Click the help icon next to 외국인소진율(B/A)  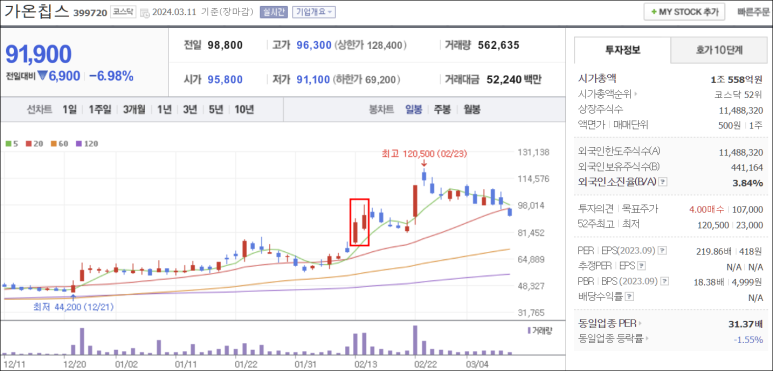click(x=663, y=182)
